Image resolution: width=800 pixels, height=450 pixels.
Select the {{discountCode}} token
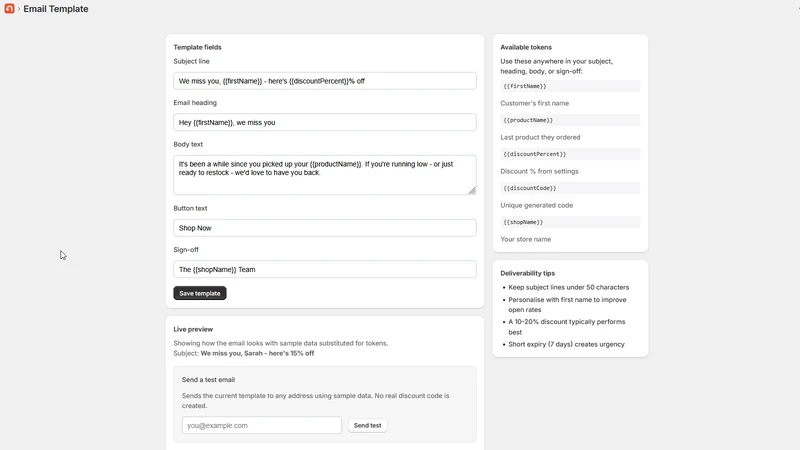coord(570,188)
